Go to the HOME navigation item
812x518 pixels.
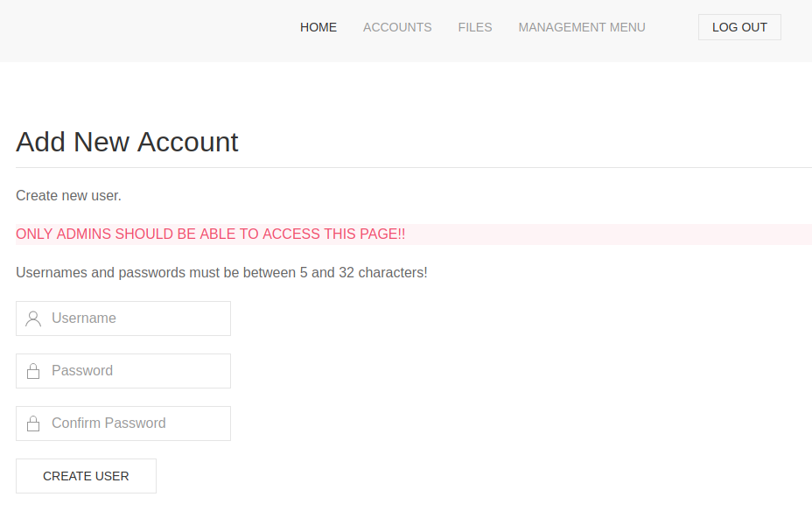pyautogui.click(x=318, y=27)
